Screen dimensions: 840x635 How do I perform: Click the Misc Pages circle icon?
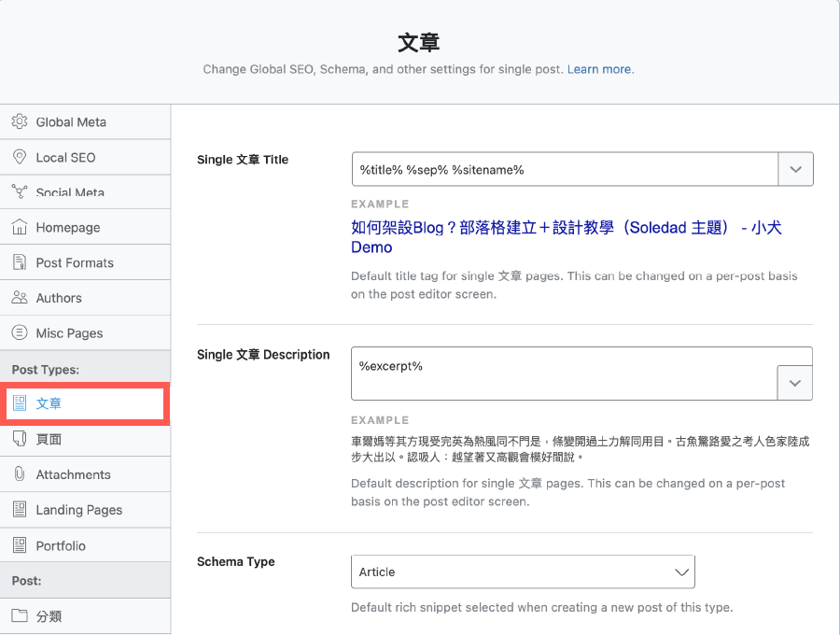click(21, 332)
